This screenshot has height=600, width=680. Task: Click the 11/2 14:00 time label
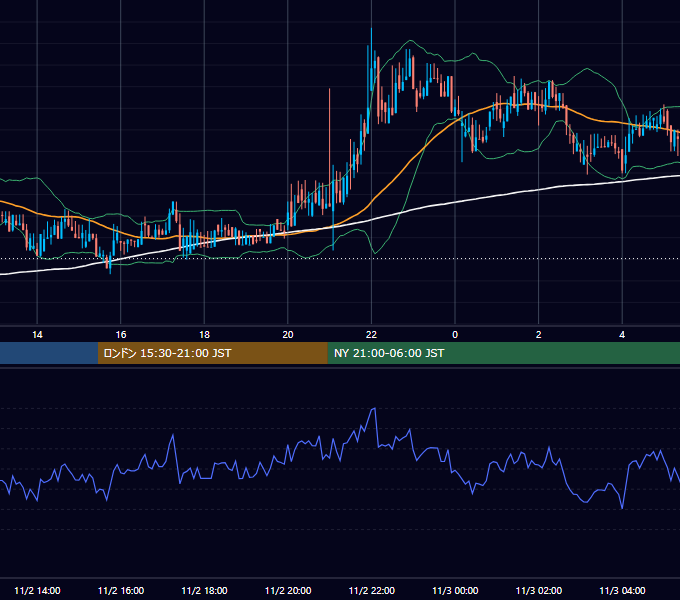click(x=37, y=590)
